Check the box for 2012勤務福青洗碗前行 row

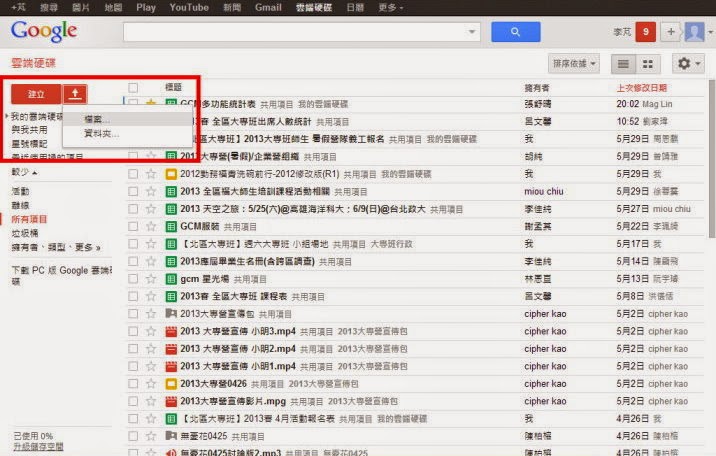tap(133, 174)
